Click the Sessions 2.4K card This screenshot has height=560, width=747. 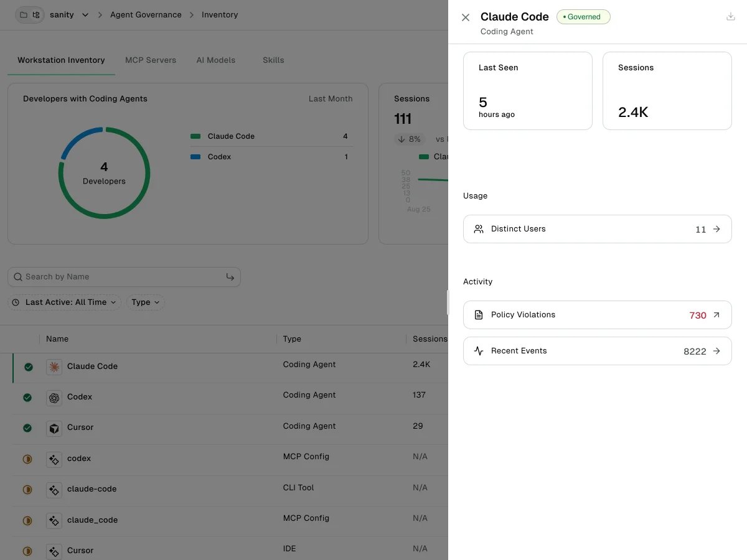click(x=667, y=91)
